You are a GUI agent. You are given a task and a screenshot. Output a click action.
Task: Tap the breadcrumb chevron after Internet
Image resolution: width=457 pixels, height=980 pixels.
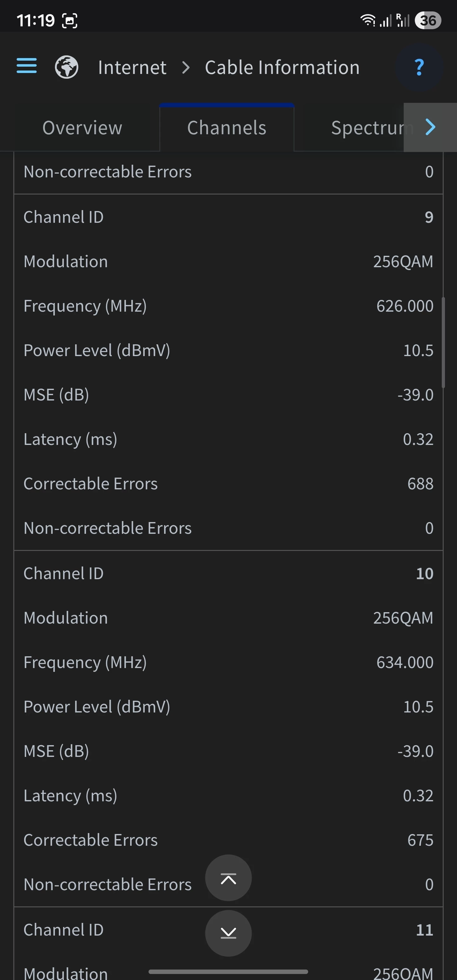[x=186, y=68]
